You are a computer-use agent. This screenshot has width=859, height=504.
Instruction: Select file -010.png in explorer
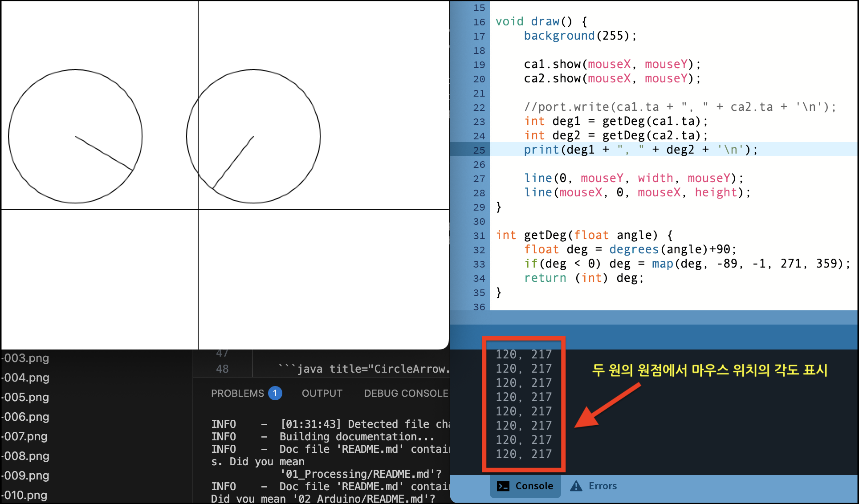(25, 495)
